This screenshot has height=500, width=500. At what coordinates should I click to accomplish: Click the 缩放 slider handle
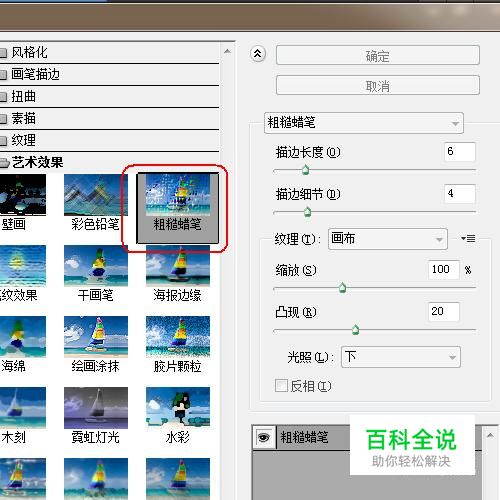342,288
